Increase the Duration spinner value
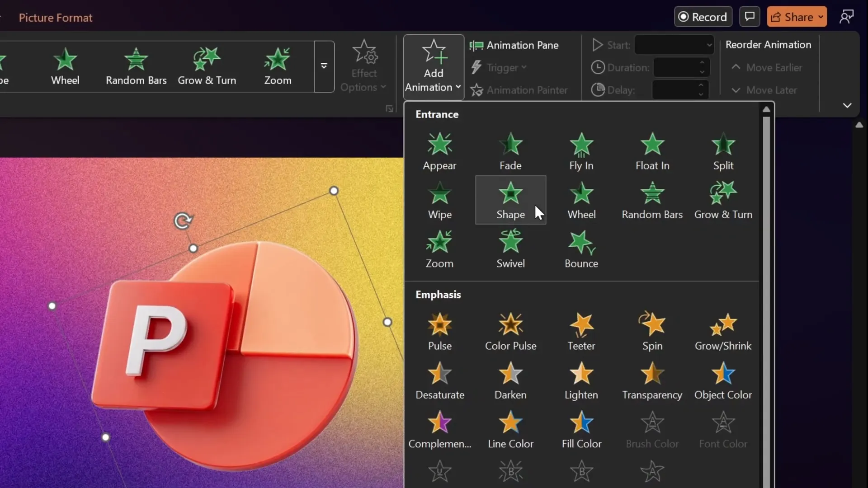This screenshot has width=868, height=488. click(x=702, y=63)
